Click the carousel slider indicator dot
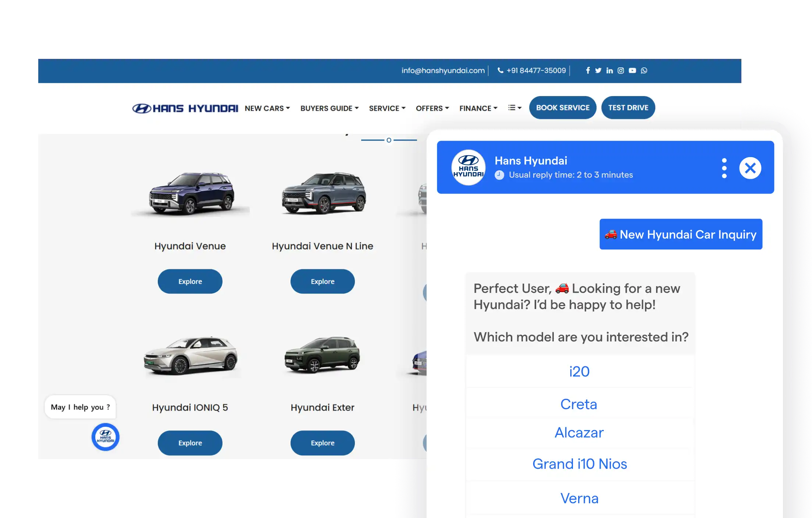 [389, 140]
